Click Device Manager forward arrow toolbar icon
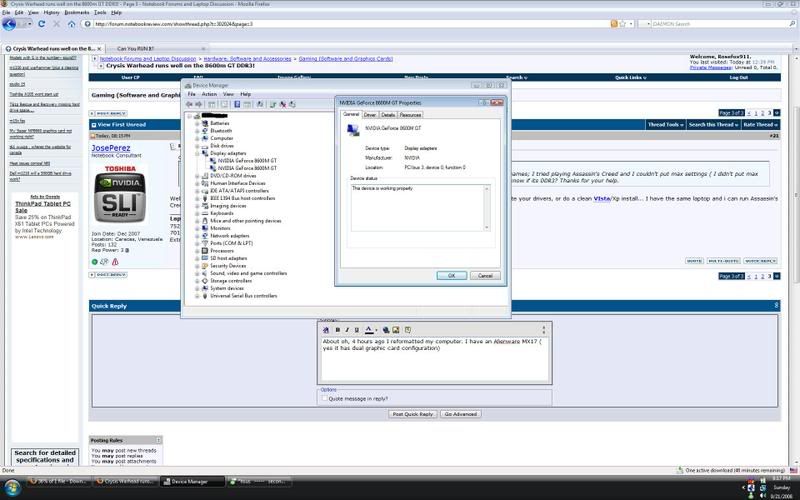Screen dimensions: 800x500 (x=198, y=104)
